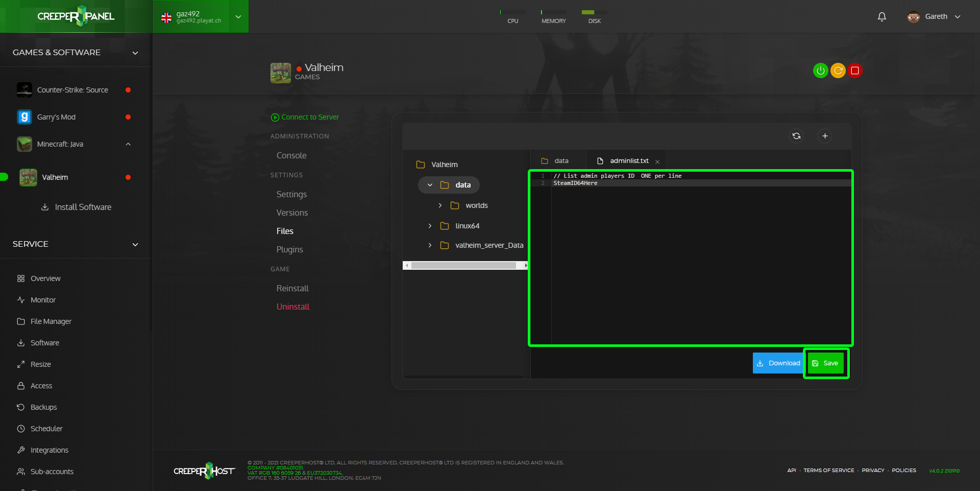Expand the linux64 folder
This screenshot has width=980, height=491.
click(430, 226)
